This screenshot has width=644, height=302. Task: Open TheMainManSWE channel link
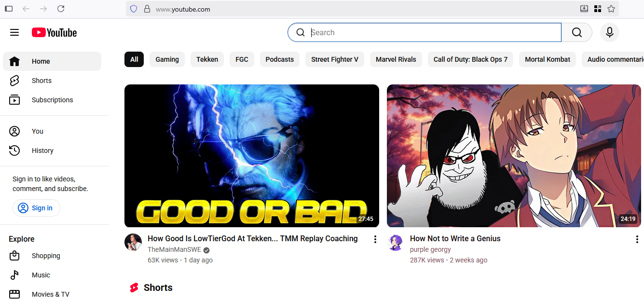point(174,249)
